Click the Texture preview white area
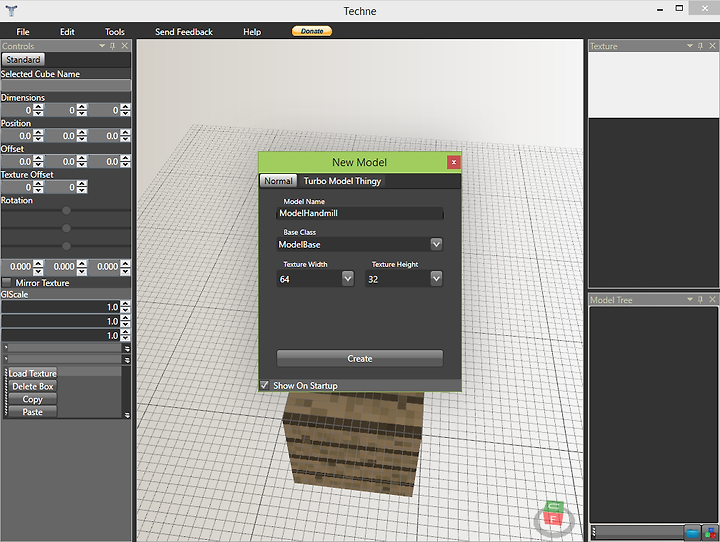This screenshot has height=542, width=720. [x=653, y=85]
